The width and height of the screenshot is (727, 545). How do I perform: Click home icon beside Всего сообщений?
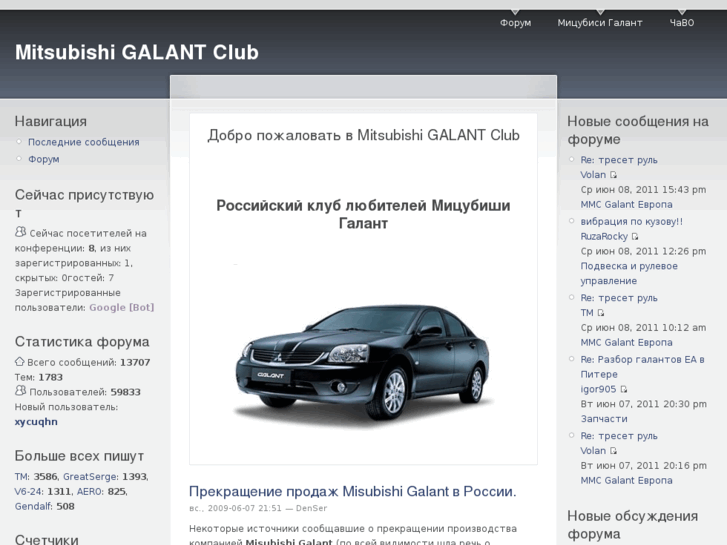point(19,361)
